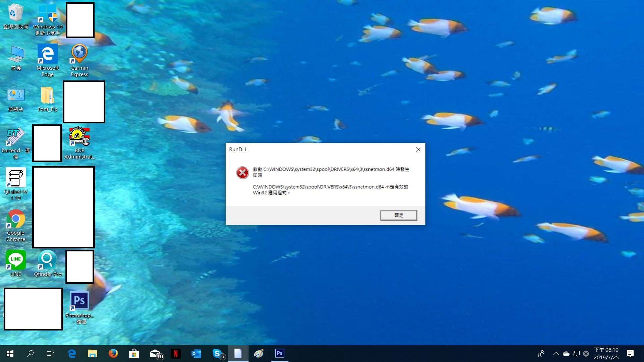Close the RunDLL error dialog
The height and width of the screenshot is (362, 644).
tap(418, 149)
